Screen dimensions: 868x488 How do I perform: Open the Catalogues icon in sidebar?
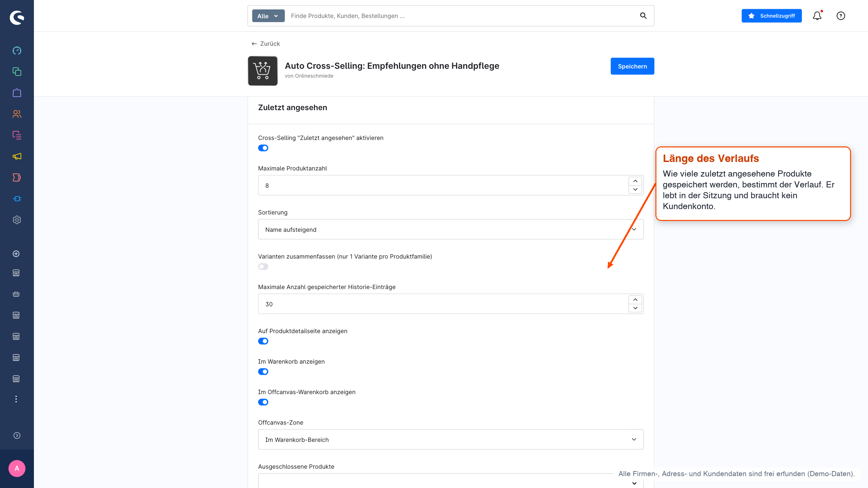coord(17,72)
